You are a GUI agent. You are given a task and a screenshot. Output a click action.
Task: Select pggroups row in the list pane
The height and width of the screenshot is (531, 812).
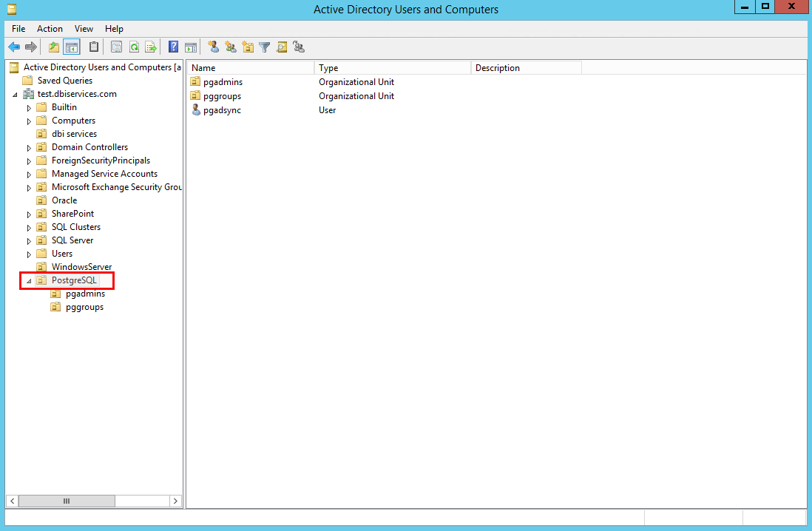tap(222, 96)
